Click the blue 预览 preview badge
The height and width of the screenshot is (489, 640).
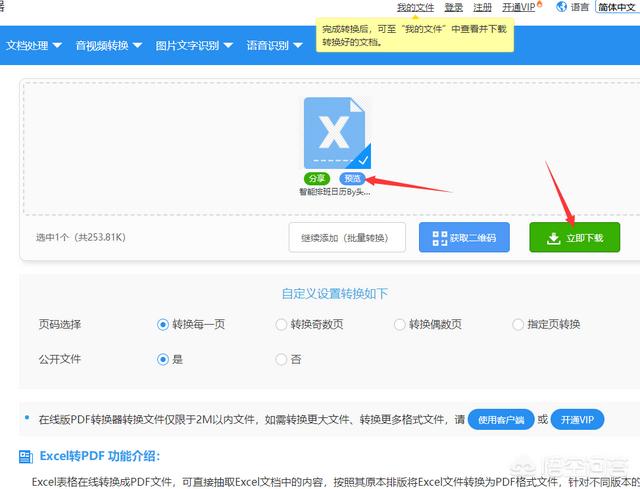(x=352, y=178)
